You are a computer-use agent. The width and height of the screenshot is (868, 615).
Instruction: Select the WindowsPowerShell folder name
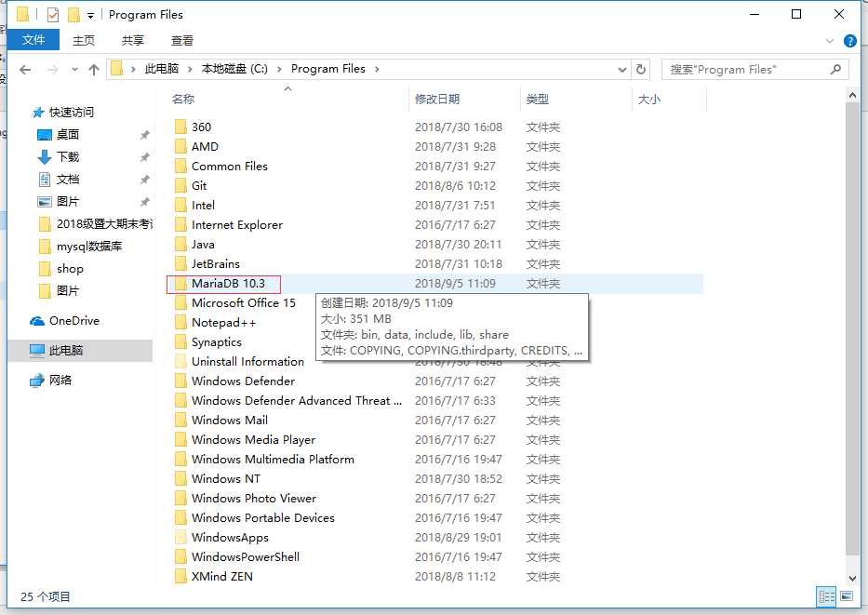[246, 557]
